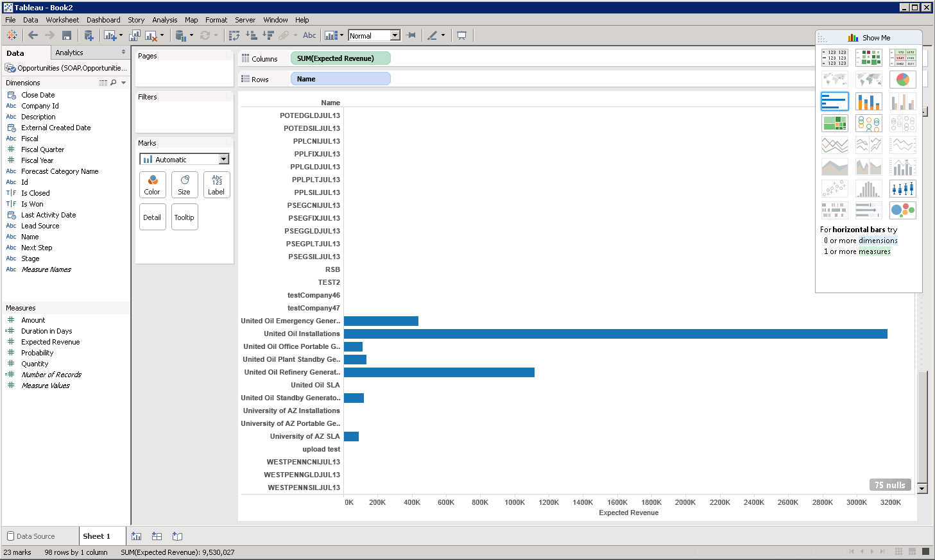Select the treemap chart type in Show Me

[x=834, y=123]
